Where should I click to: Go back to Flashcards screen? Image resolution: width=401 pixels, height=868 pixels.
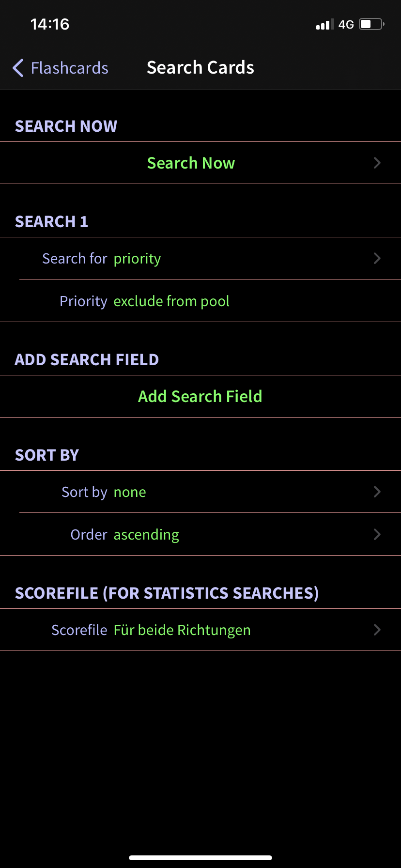pos(60,68)
